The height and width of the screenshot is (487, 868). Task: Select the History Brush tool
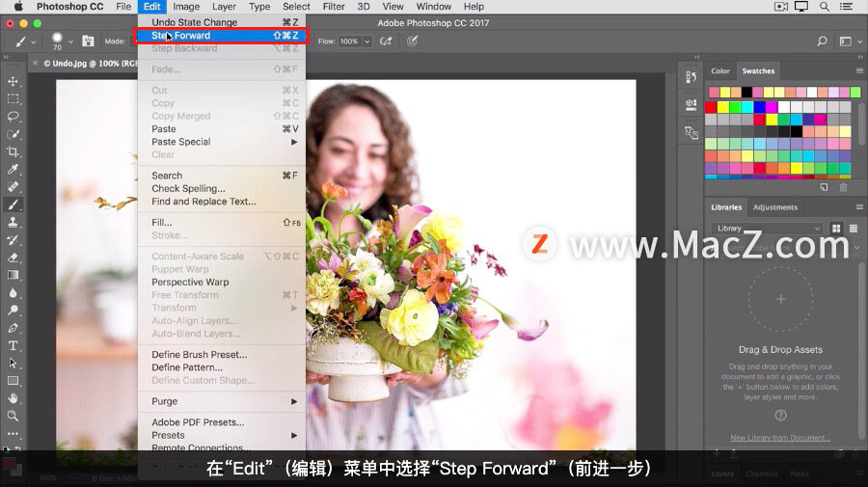coord(13,239)
